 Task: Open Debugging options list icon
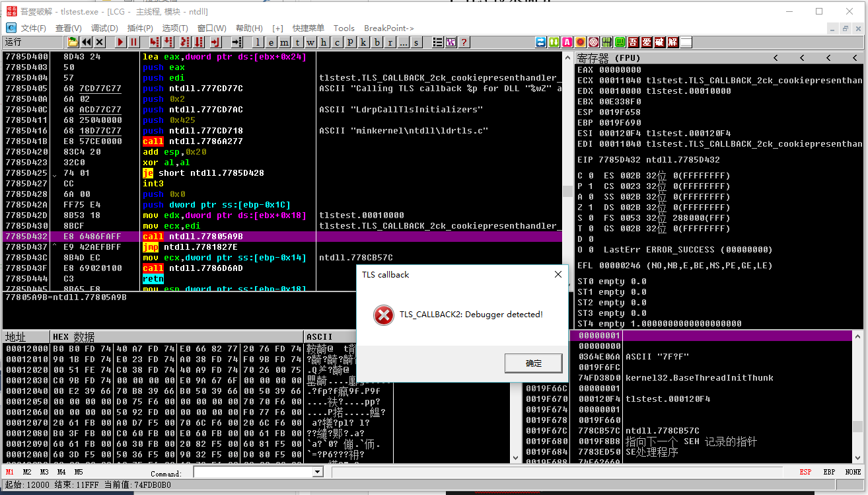pos(437,42)
